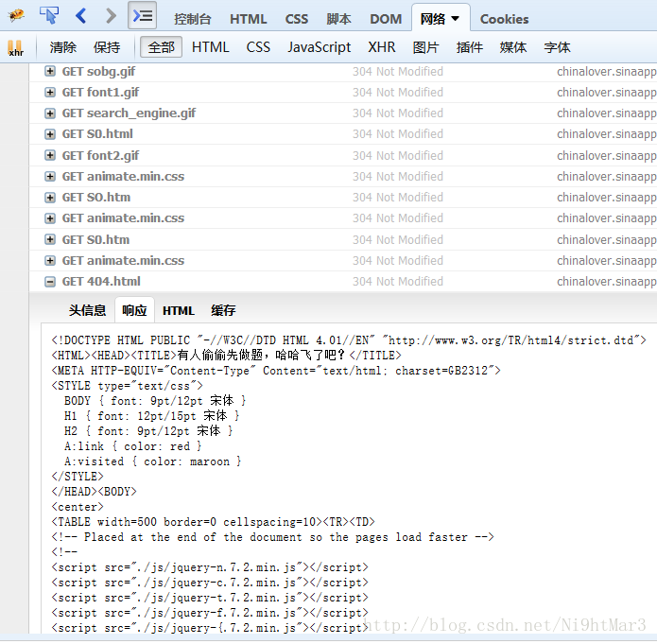Open the 缓存 cache sub-tab

point(223,311)
